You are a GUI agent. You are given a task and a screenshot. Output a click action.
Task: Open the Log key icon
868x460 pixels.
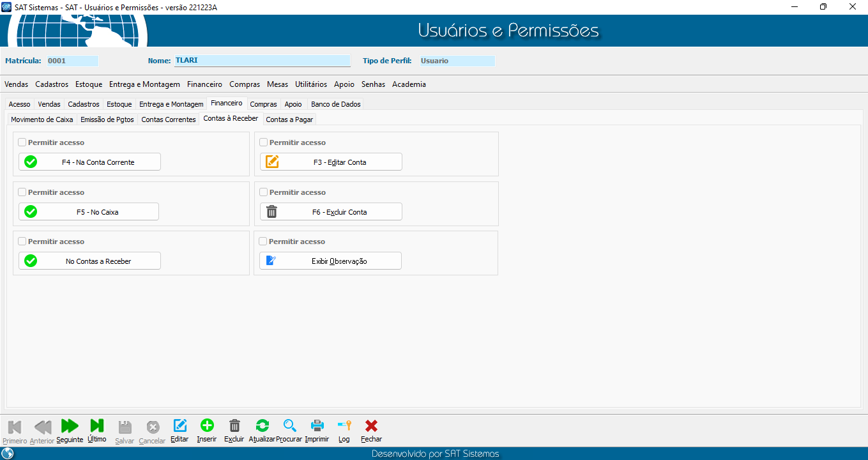point(344,426)
